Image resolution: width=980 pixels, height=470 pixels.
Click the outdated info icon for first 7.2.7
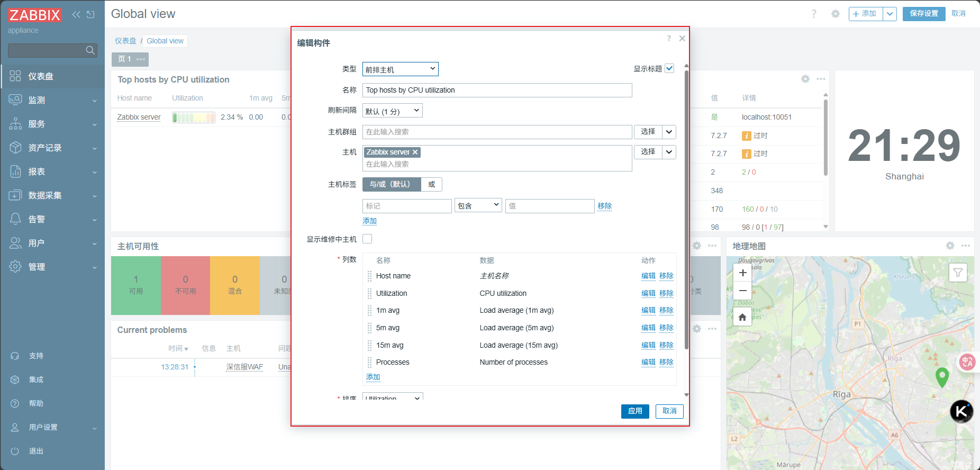(747, 136)
